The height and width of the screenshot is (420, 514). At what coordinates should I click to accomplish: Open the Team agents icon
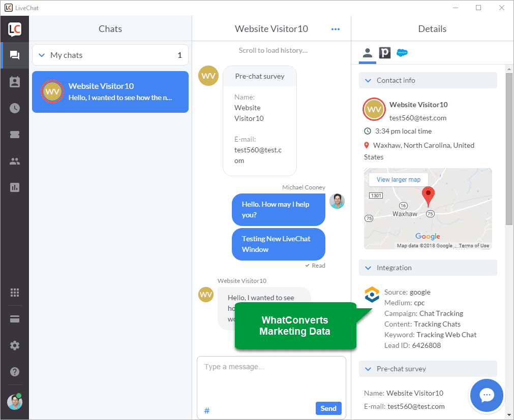[x=15, y=161]
